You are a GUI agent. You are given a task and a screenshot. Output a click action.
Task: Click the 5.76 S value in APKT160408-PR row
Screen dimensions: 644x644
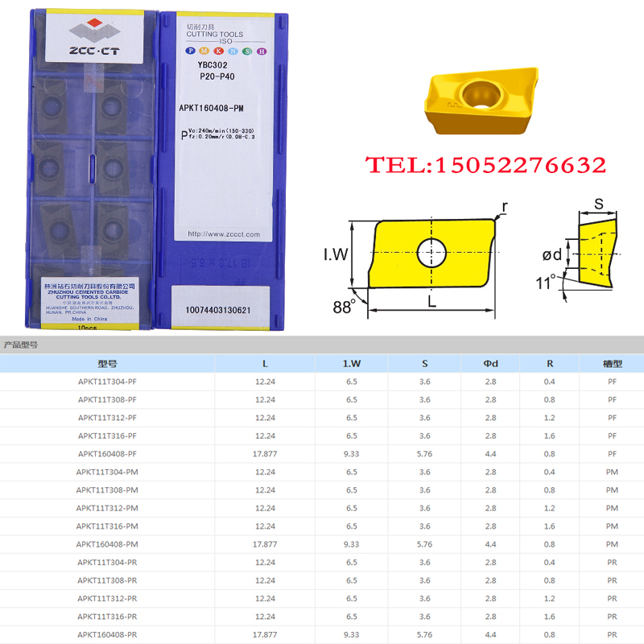coord(425,634)
